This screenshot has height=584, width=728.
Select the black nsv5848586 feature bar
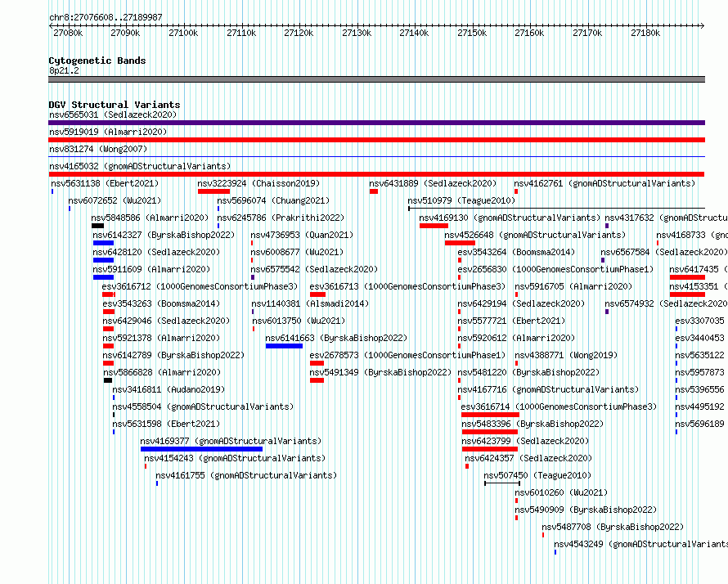[97, 226]
